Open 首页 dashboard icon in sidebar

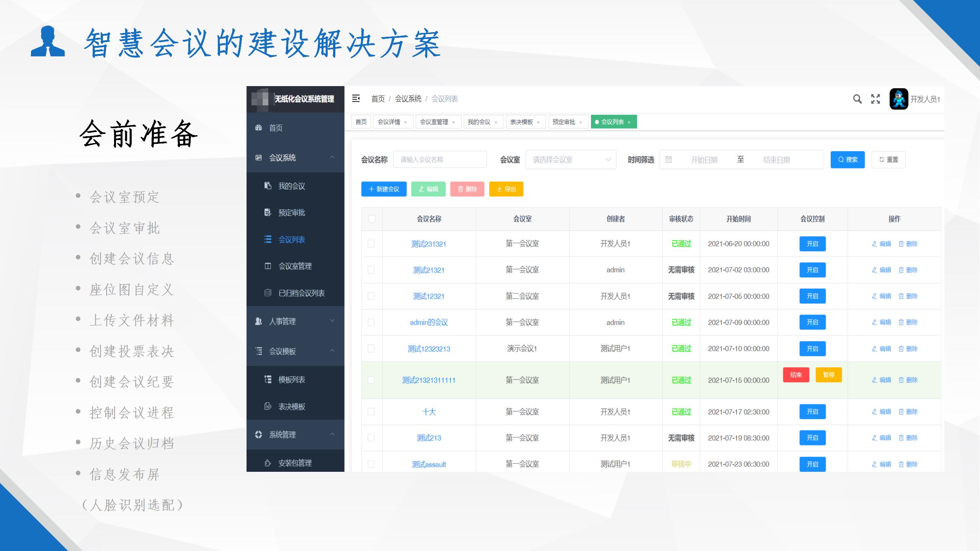[259, 128]
